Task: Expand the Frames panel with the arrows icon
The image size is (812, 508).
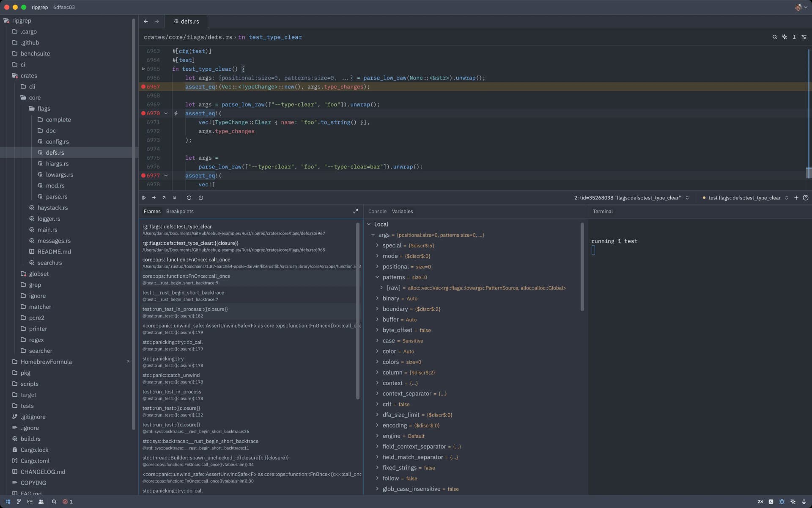Action: tap(356, 211)
